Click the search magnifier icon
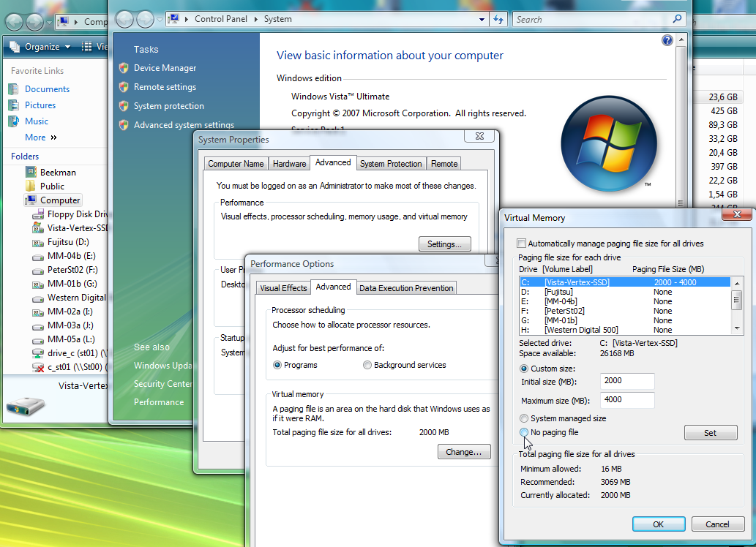756x547 pixels. pos(678,19)
